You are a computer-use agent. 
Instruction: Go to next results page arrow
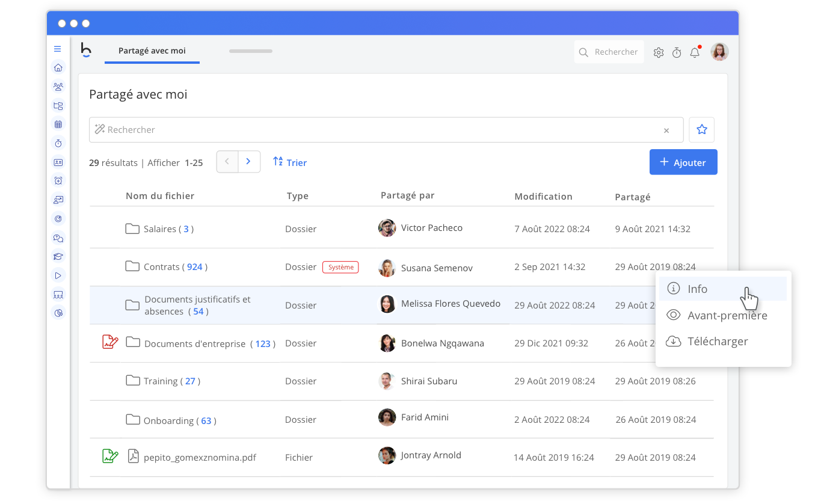249,162
